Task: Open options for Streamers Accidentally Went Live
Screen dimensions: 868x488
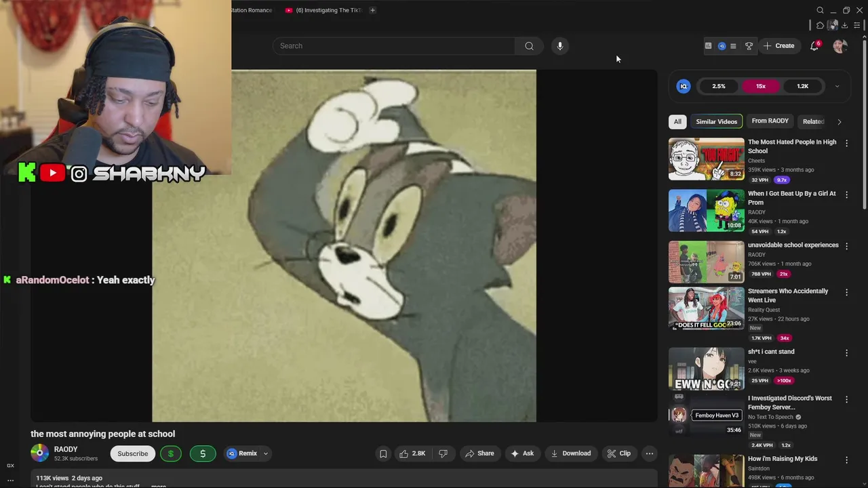Action: click(x=846, y=292)
